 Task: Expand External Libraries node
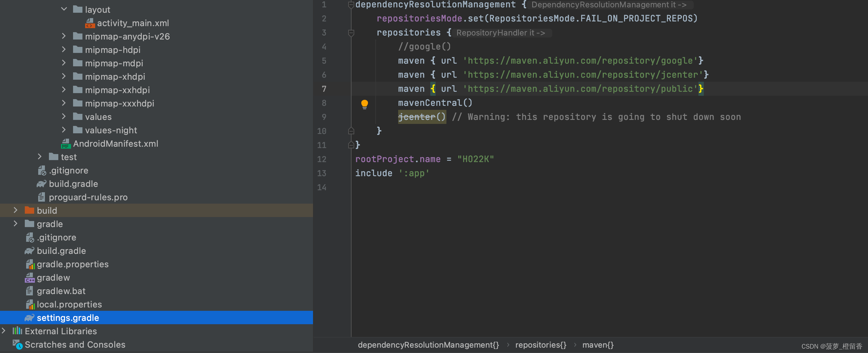(3, 331)
